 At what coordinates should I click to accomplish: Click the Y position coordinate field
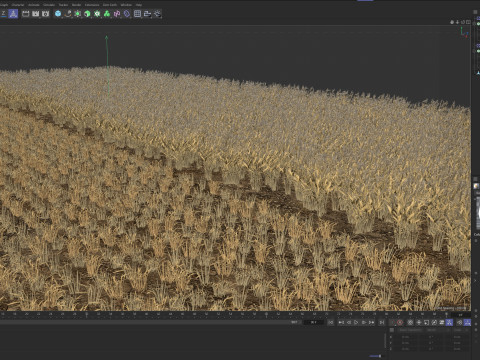click(x=405, y=343)
